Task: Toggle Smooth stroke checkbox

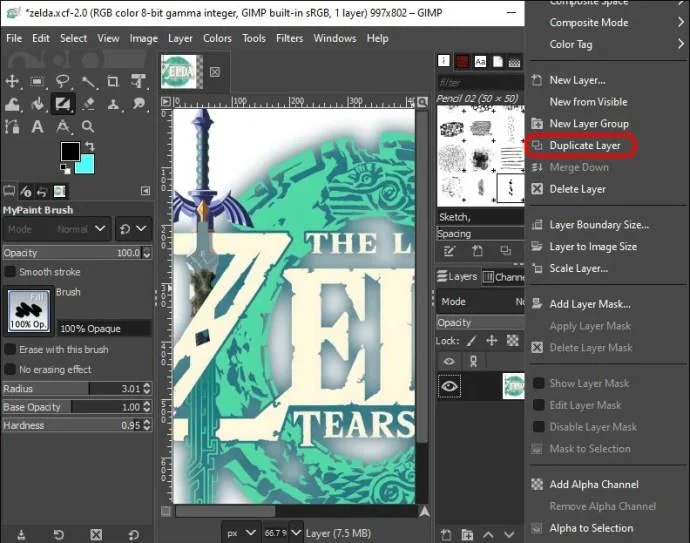Action: point(10,272)
